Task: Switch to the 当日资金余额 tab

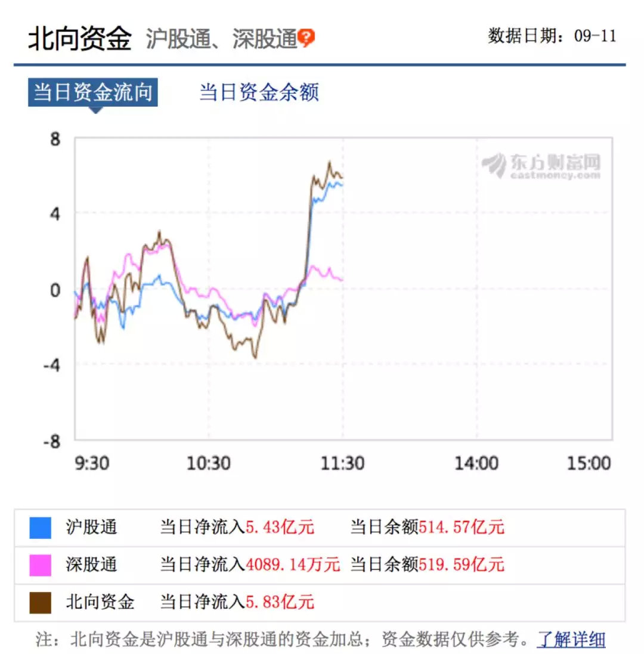Action: [259, 92]
